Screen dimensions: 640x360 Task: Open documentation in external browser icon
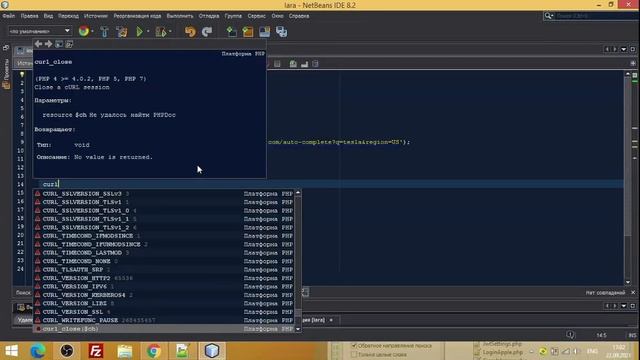click(59, 44)
